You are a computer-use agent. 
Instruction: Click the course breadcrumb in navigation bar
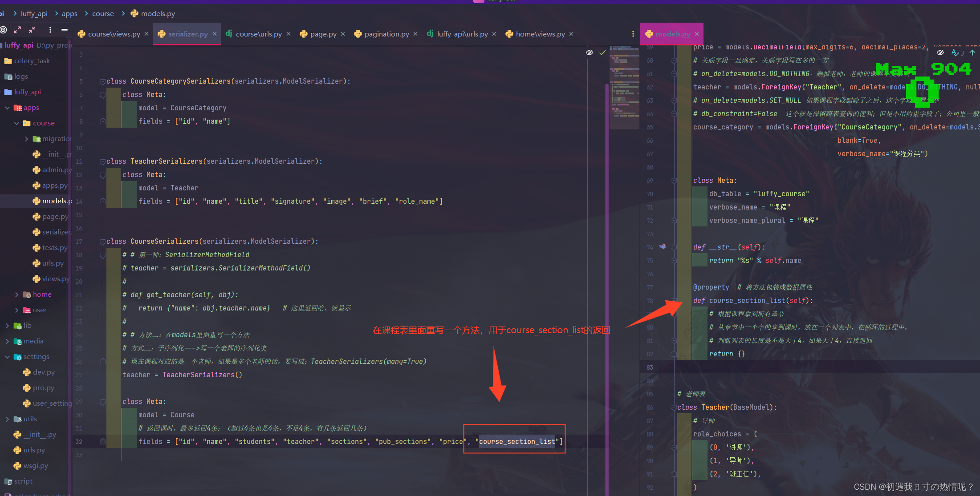point(103,13)
